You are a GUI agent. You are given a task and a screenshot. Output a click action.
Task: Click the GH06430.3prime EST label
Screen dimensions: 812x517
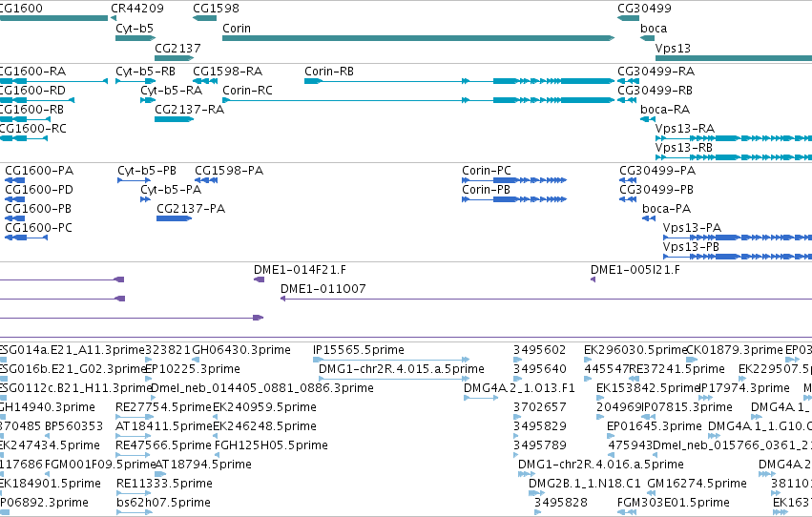click(x=241, y=350)
